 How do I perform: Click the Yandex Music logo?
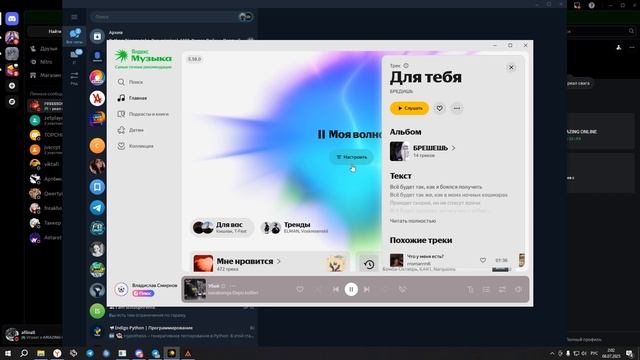click(x=143, y=58)
